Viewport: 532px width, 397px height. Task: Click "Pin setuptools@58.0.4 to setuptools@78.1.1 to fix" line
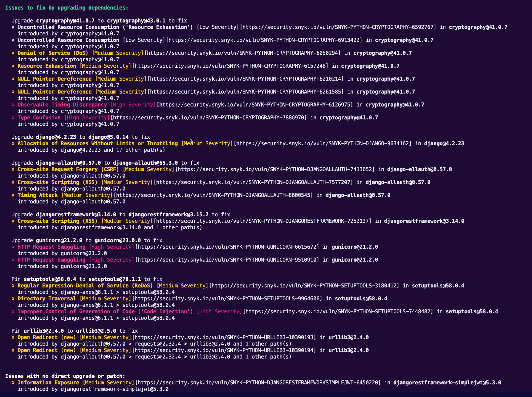(x=87, y=279)
